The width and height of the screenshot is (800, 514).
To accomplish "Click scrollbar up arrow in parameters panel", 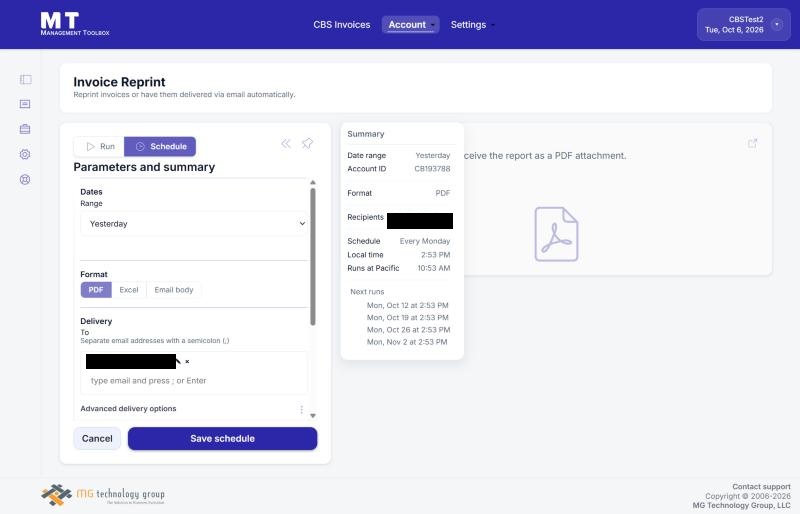I will click(x=313, y=182).
